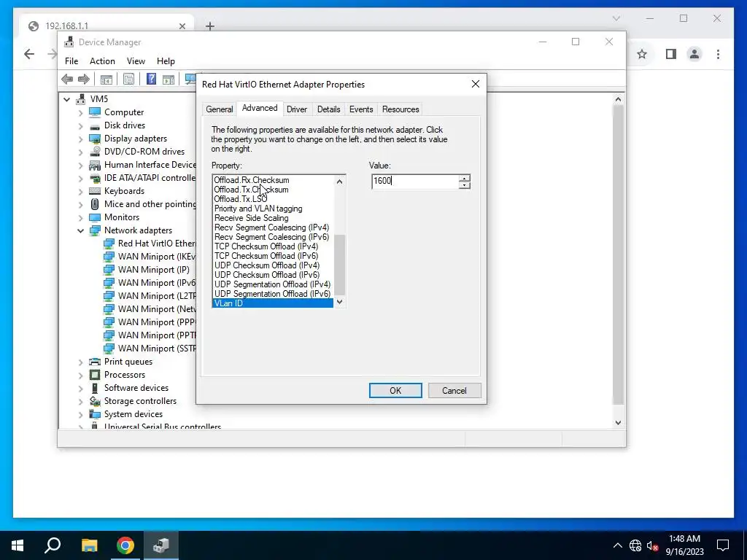Open the Chrome tab search chevron
Viewport: 747px width, 560px height.
pos(616,18)
